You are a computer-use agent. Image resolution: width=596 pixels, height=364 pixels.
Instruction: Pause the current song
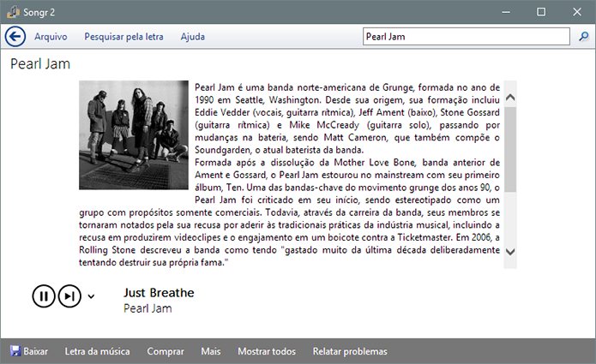(x=44, y=296)
